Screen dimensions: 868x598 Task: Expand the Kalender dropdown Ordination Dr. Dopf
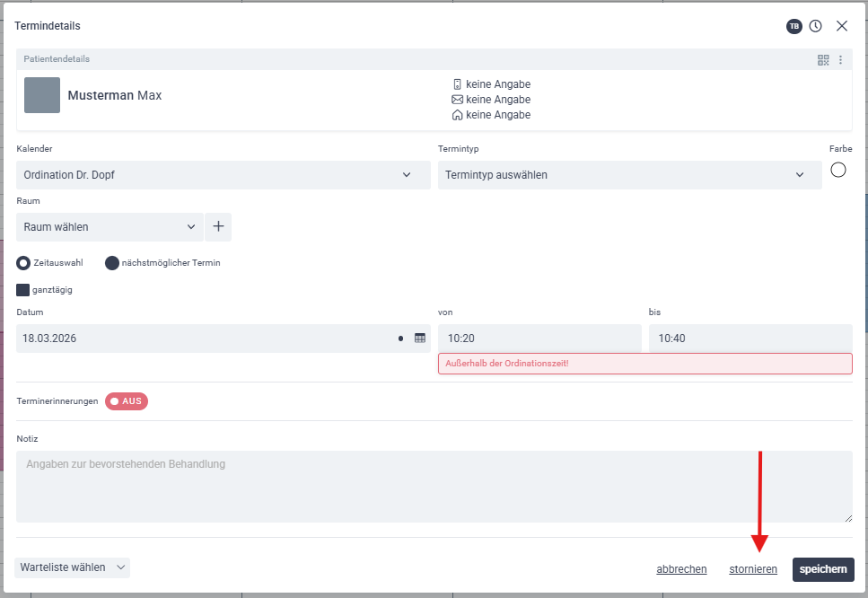(223, 175)
